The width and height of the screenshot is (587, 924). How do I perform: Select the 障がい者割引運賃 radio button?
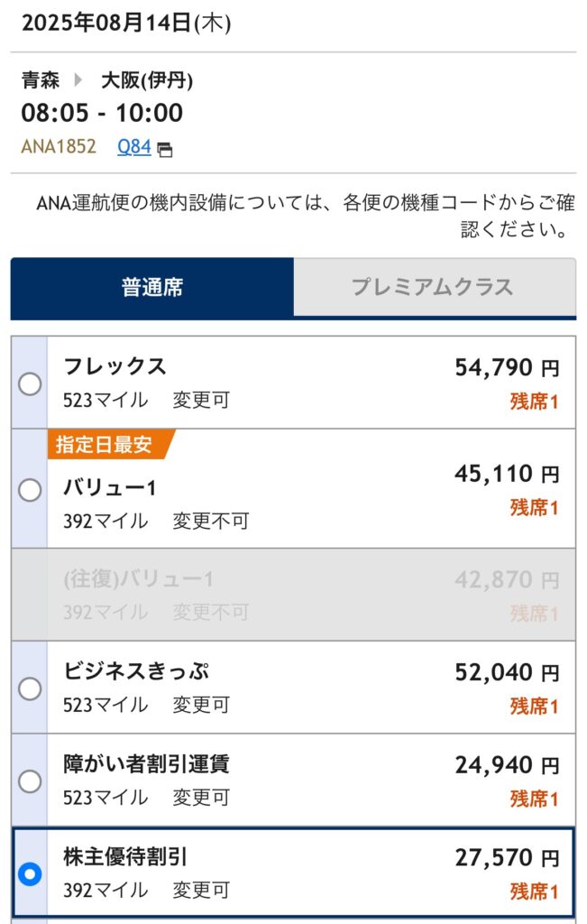click(30, 781)
